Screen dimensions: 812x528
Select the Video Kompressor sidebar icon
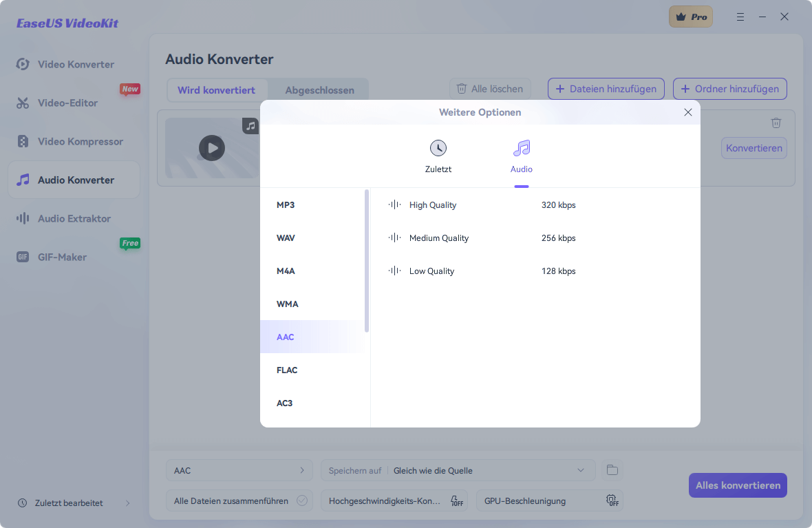coord(23,141)
